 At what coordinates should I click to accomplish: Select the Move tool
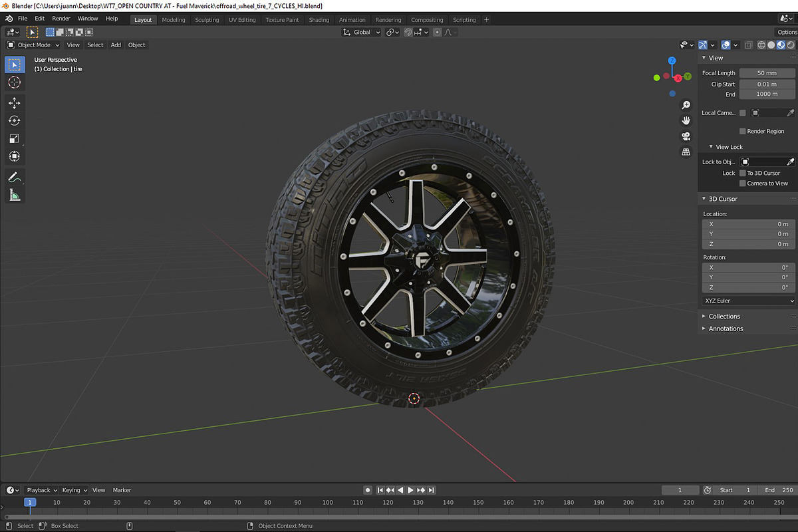click(x=15, y=103)
